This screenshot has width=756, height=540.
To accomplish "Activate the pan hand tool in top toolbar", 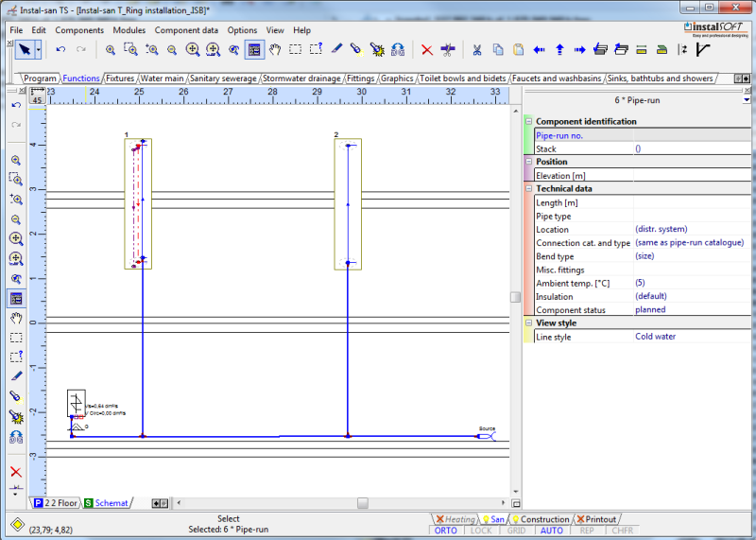I will 275,50.
